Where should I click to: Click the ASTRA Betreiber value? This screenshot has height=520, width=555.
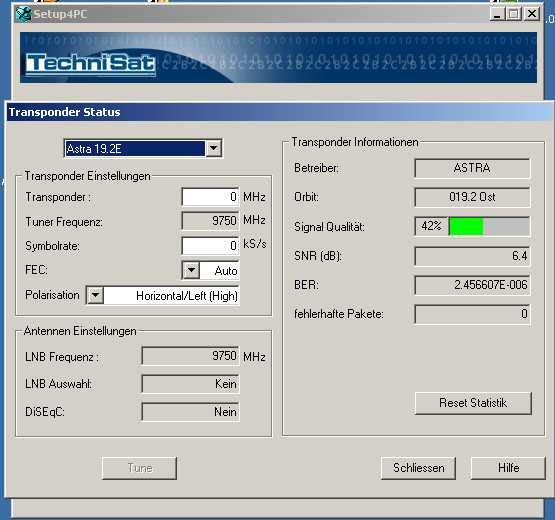coord(472,168)
